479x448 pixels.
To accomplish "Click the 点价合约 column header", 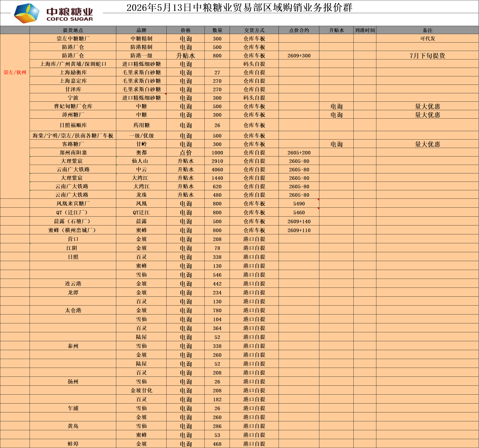I will coord(299,30).
